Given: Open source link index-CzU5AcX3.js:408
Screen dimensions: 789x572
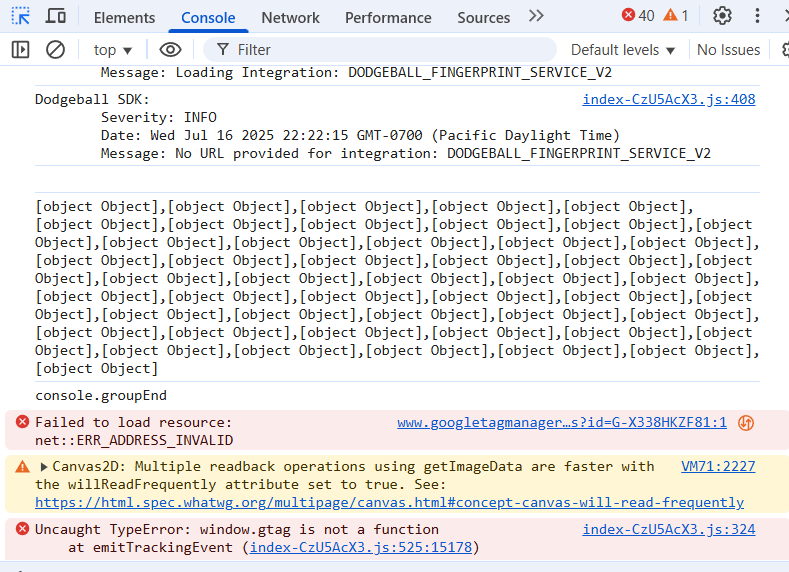Looking at the screenshot, I should click(669, 99).
